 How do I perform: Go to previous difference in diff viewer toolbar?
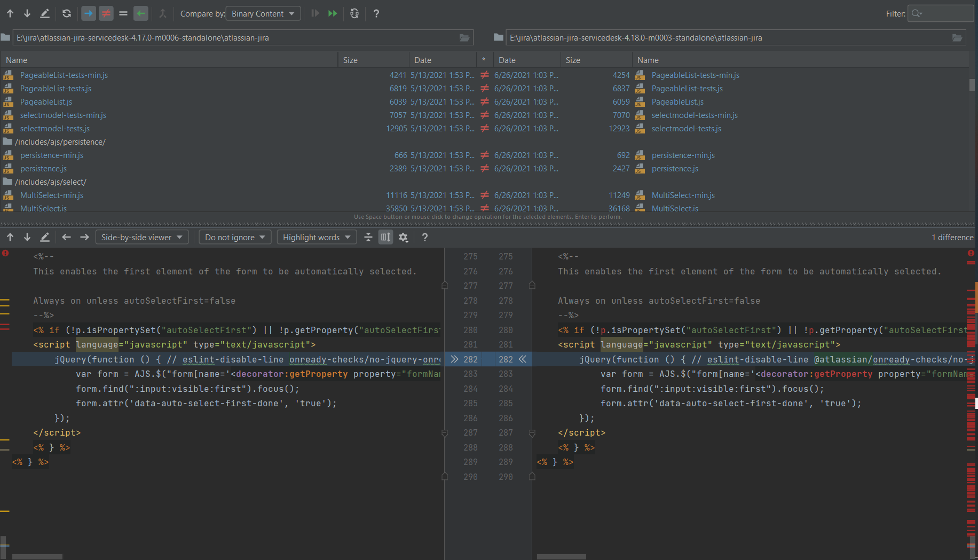click(x=10, y=237)
